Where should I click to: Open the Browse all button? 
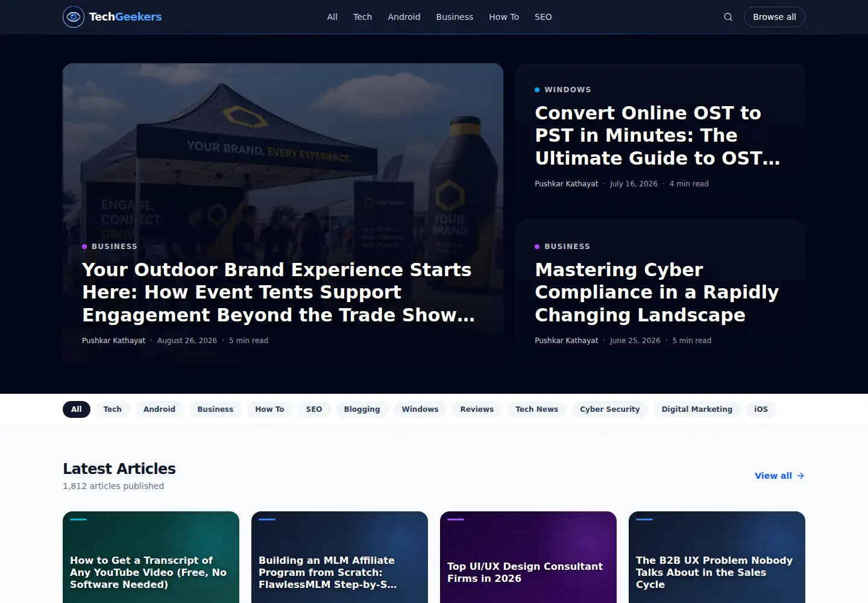[775, 17]
